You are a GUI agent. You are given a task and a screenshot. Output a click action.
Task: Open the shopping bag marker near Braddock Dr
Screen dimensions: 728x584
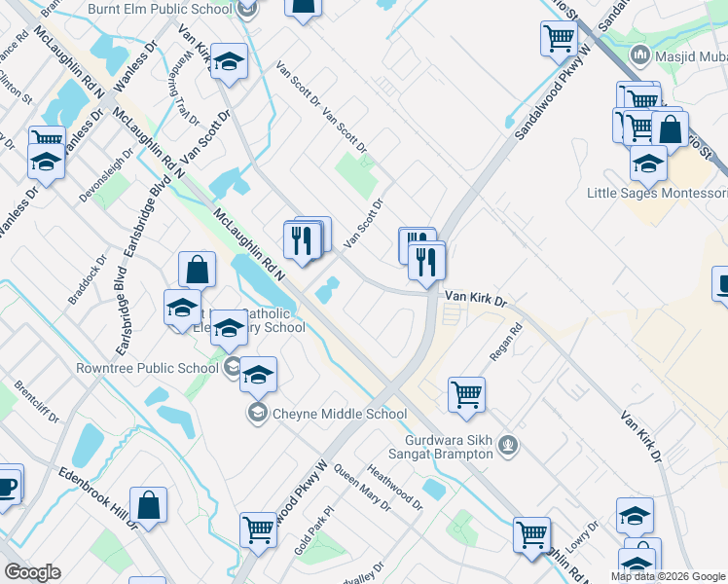(198, 272)
